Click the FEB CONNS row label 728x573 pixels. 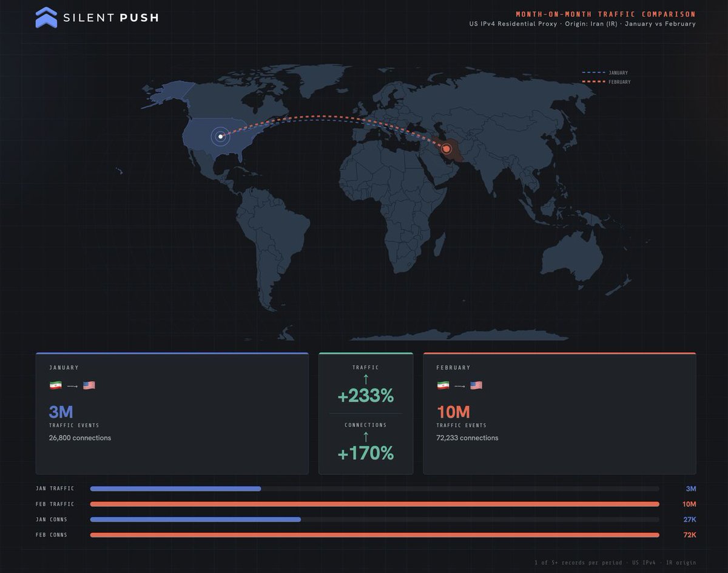(52, 535)
